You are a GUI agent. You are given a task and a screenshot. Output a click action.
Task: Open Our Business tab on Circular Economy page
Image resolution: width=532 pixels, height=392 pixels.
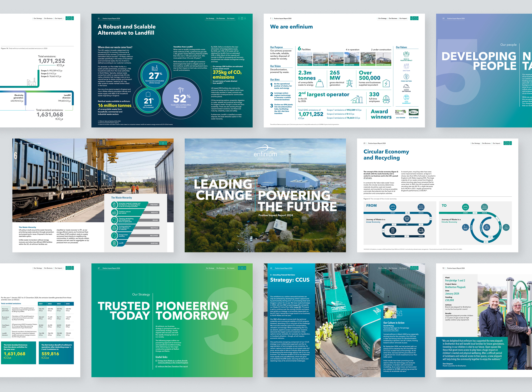point(486,143)
